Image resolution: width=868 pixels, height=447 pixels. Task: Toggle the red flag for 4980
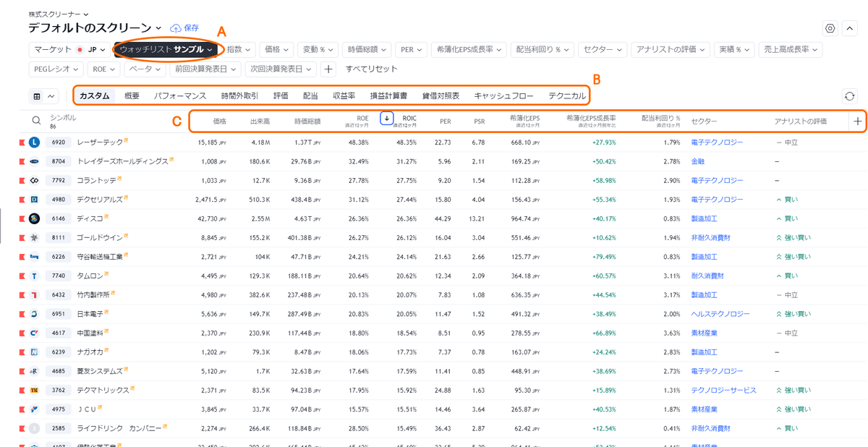21,200
